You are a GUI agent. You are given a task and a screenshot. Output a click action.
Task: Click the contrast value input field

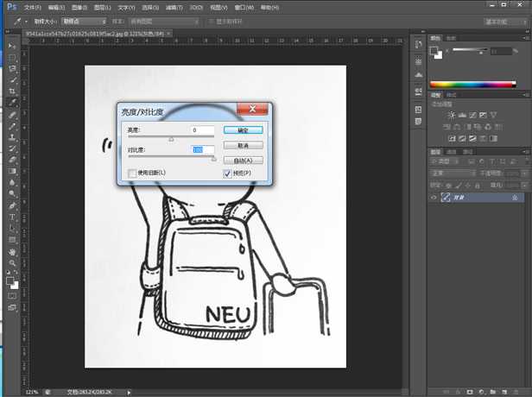203,150
